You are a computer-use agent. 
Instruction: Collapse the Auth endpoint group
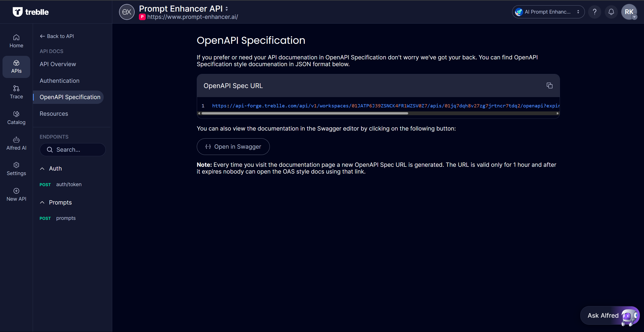click(x=51, y=169)
